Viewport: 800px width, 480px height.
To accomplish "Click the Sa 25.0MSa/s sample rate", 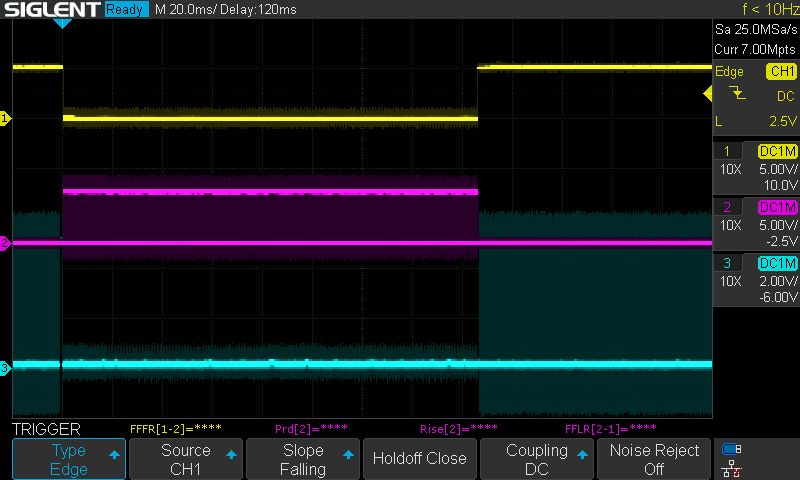I will [756, 30].
